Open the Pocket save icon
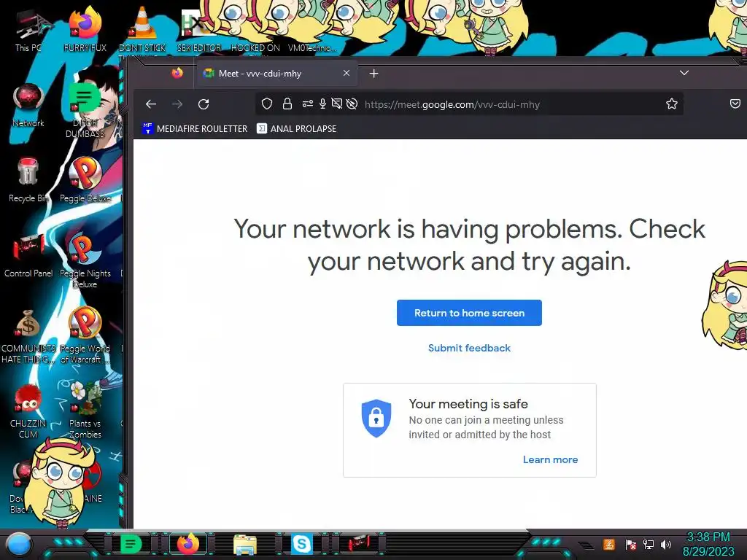The width and height of the screenshot is (747, 560). (x=735, y=104)
